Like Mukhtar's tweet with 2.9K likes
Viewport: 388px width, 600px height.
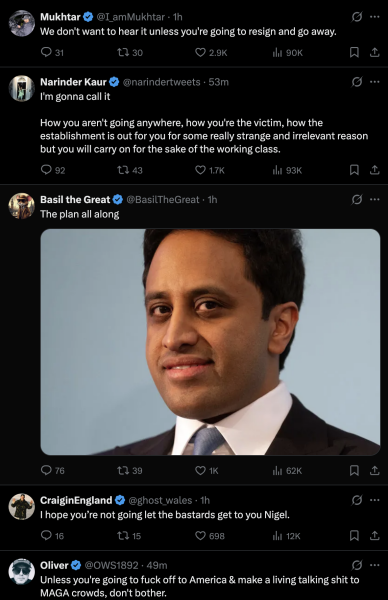tap(201, 52)
